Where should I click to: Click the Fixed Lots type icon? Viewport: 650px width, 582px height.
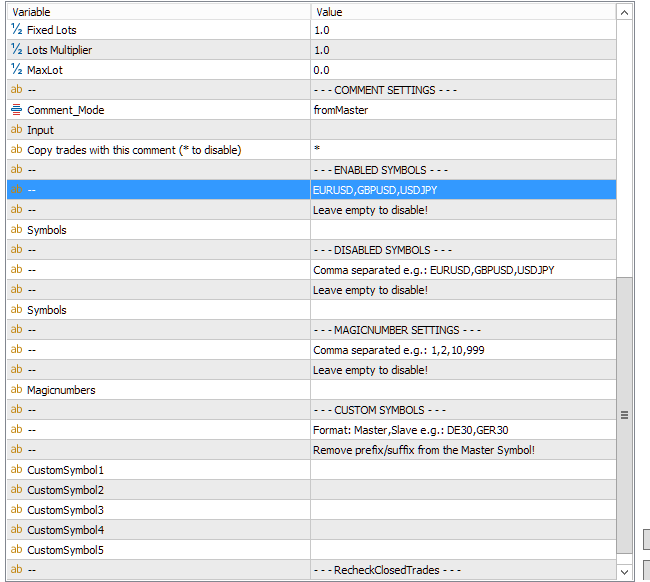tap(16, 30)
